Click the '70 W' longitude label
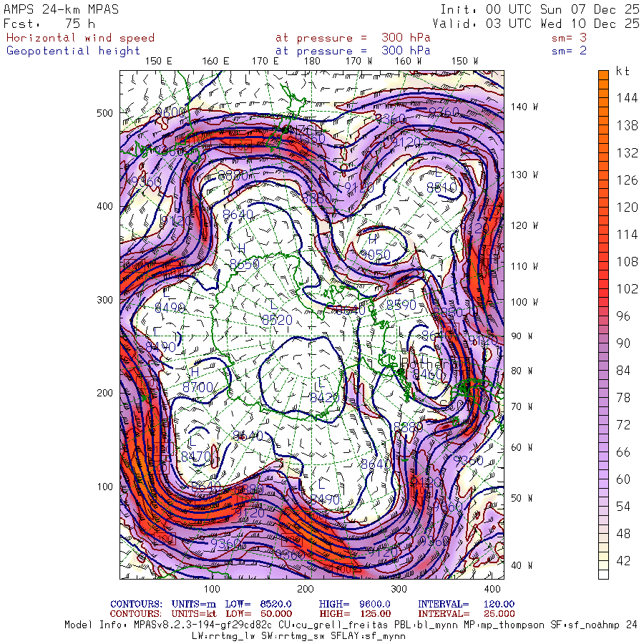This screenshot has width=644, height=644. coord(521,406)
